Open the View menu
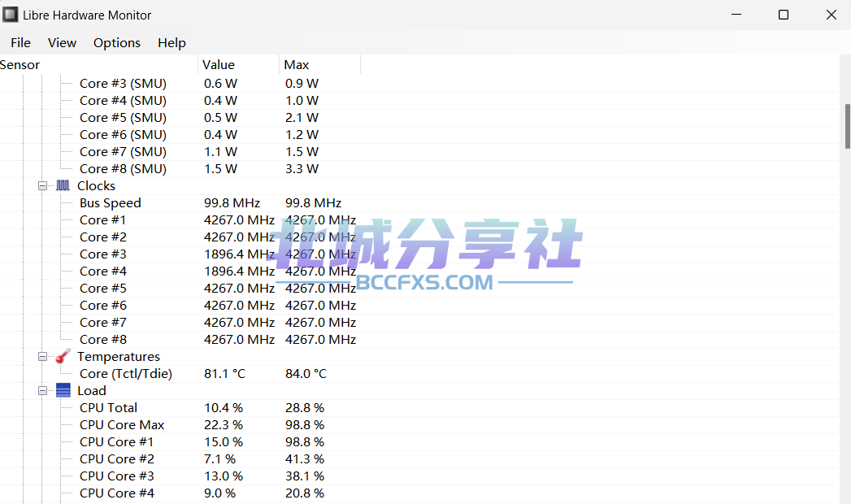The image size is (851, 504). pyautogui.click(x=62, y=43)
